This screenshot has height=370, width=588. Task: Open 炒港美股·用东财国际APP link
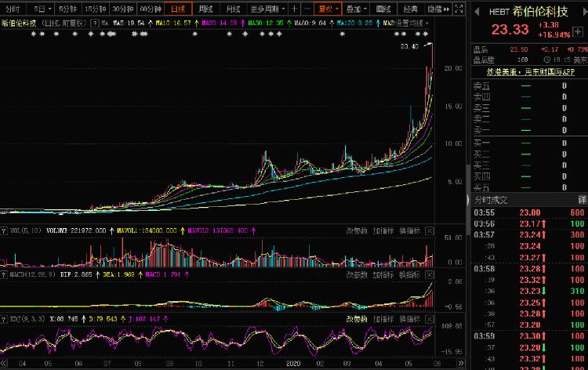(x=530, y=71)
